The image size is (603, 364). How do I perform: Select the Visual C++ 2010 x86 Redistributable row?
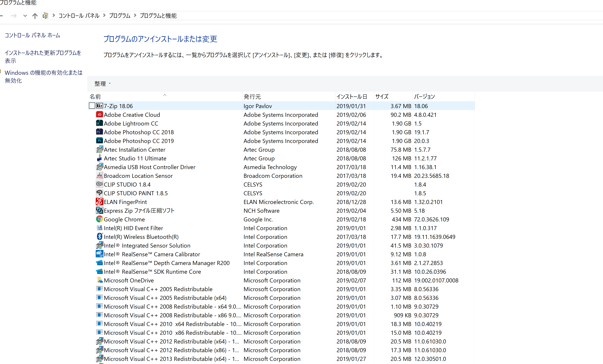281,333
